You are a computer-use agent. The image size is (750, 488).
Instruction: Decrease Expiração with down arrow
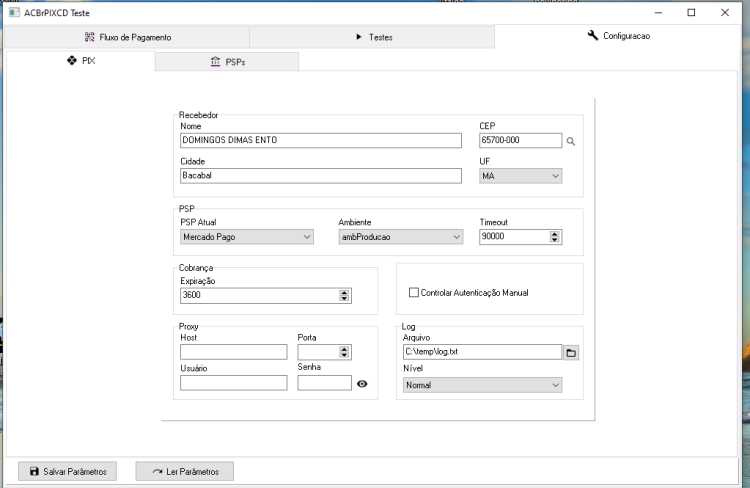tap(344, 299)
